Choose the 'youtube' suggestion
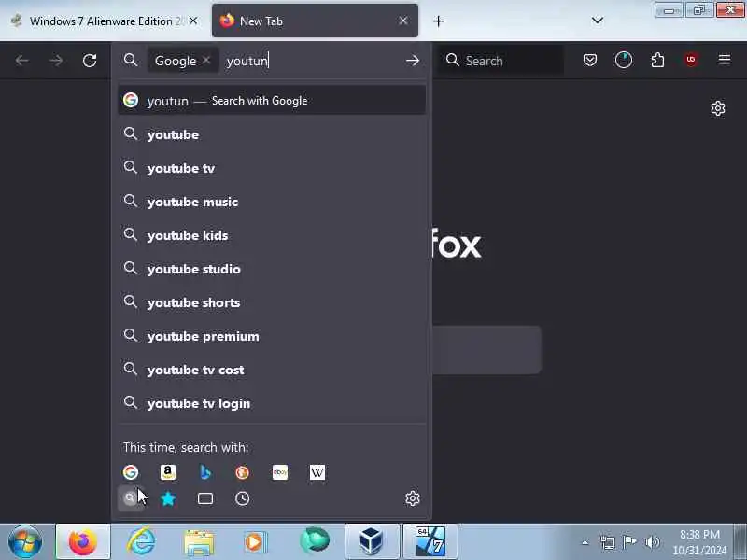This screenshot has width=747, height=560. click(x=272, y=134)
